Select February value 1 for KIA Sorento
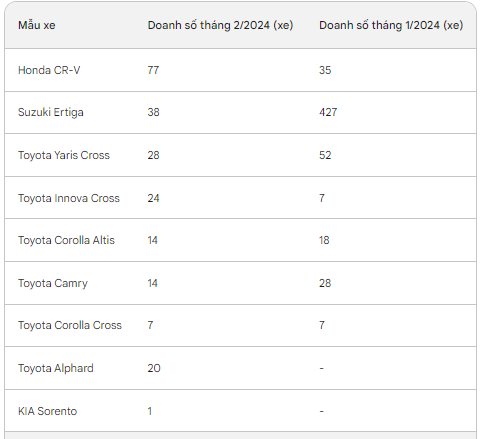Image resolution: width=482 pixels, height=439 pixels. [x=150, y=411]
